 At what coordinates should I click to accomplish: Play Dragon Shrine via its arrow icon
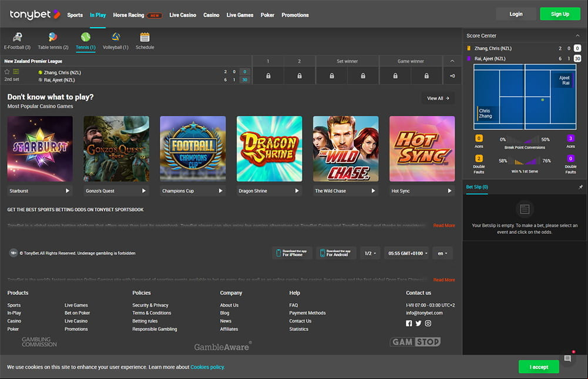(297, 190)
